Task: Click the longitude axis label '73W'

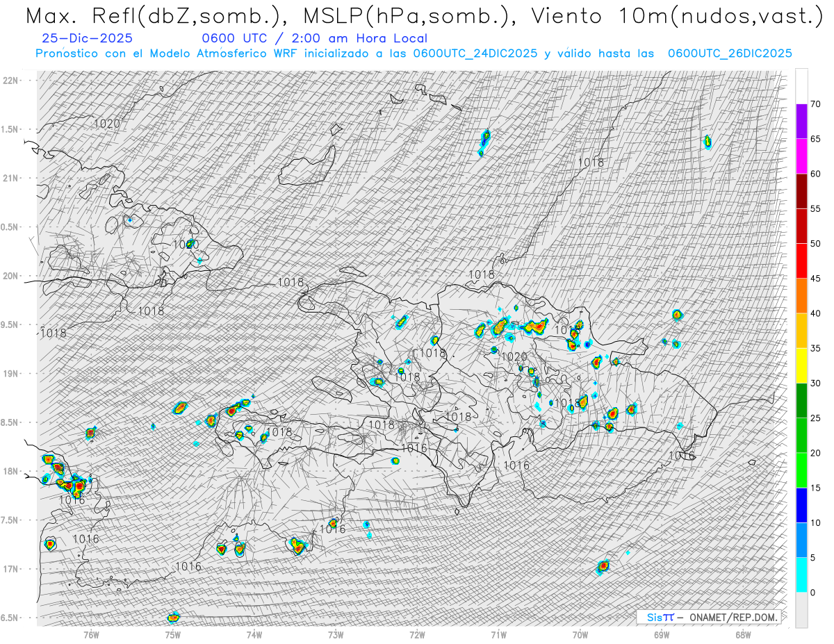Action: 336,634
